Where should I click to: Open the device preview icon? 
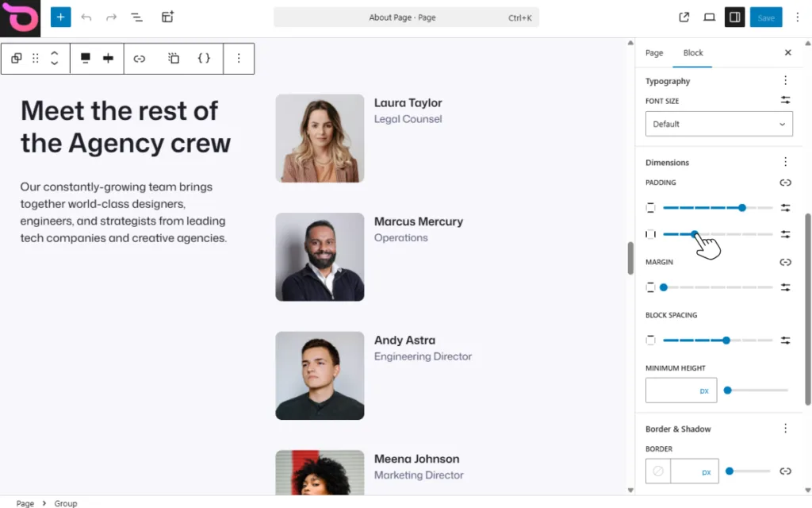(710, 17)
